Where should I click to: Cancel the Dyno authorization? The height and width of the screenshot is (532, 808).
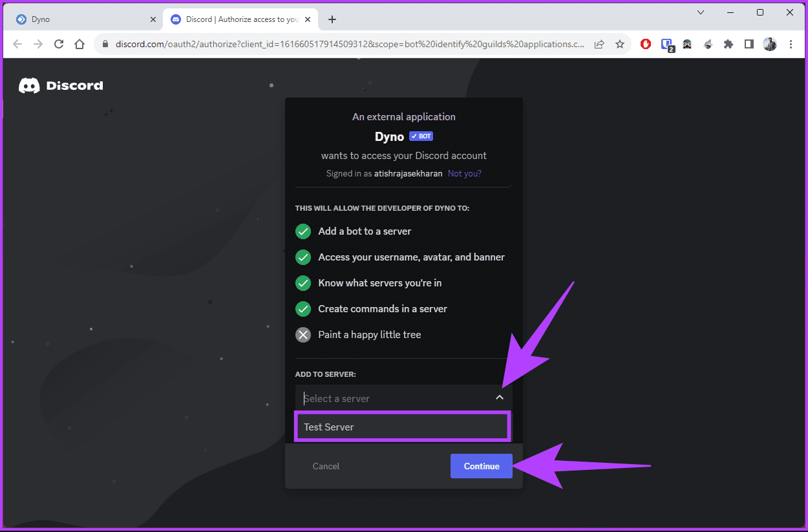coord(326,466)
